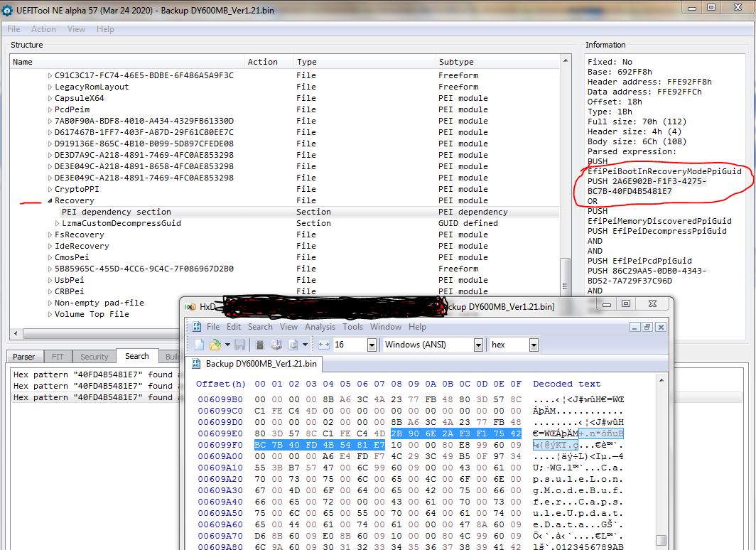Open the hex offset base dropdown

(533, 345)
